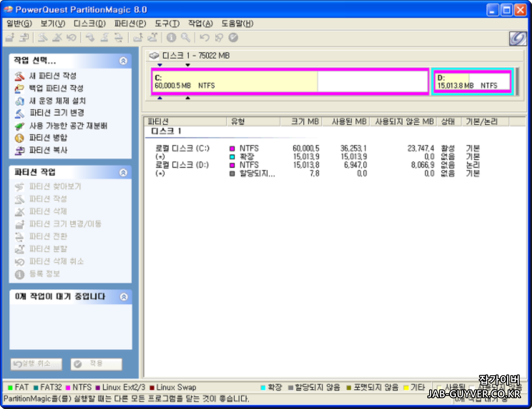This screenshot has height=409, width=532.
Task: Click the 파티션 병합 task icon
Action: pyautogui.click(x=20, y=138)
